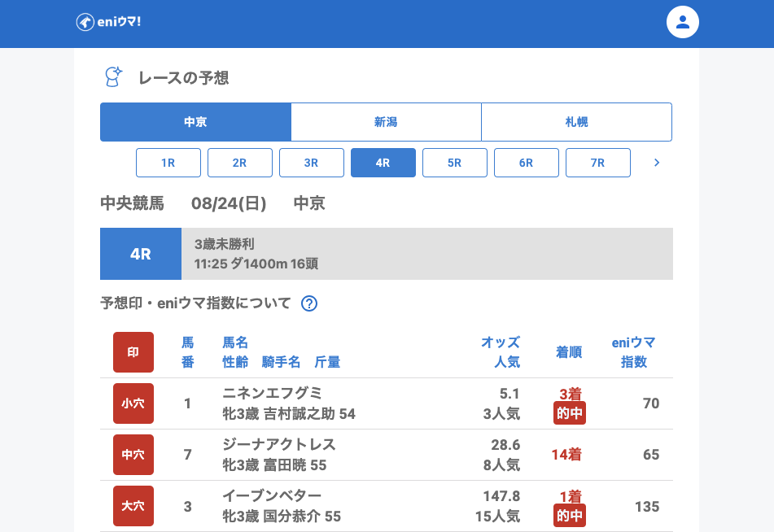Click the 中穴 red mark badge
The image size is (774, 532).
point(133,455)
